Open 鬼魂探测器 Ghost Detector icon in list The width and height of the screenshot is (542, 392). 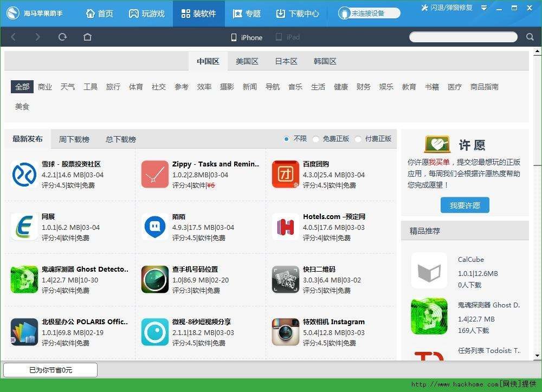[24, 279]
